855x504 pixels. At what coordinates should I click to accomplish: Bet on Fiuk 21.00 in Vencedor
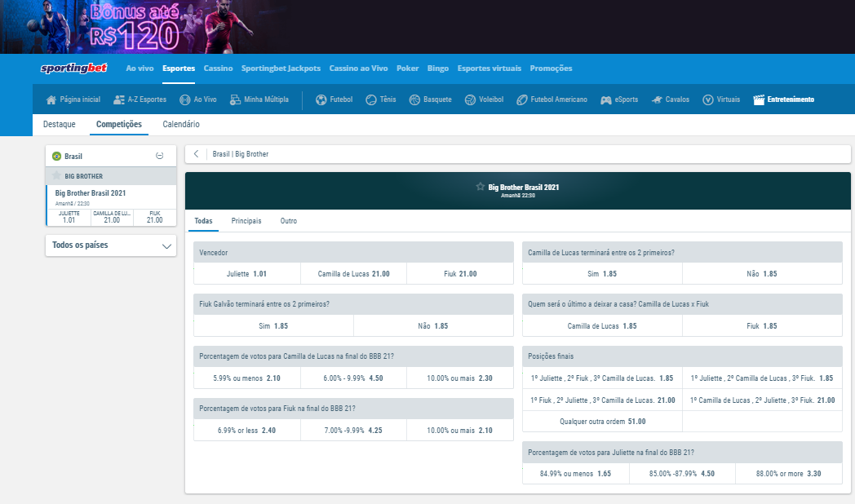point(460,273)
